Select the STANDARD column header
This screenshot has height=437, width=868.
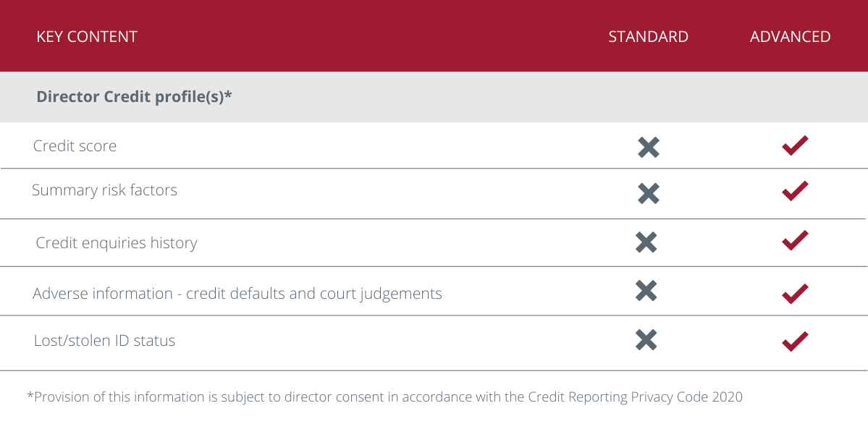pyautogui.click(x=648, y=37)
